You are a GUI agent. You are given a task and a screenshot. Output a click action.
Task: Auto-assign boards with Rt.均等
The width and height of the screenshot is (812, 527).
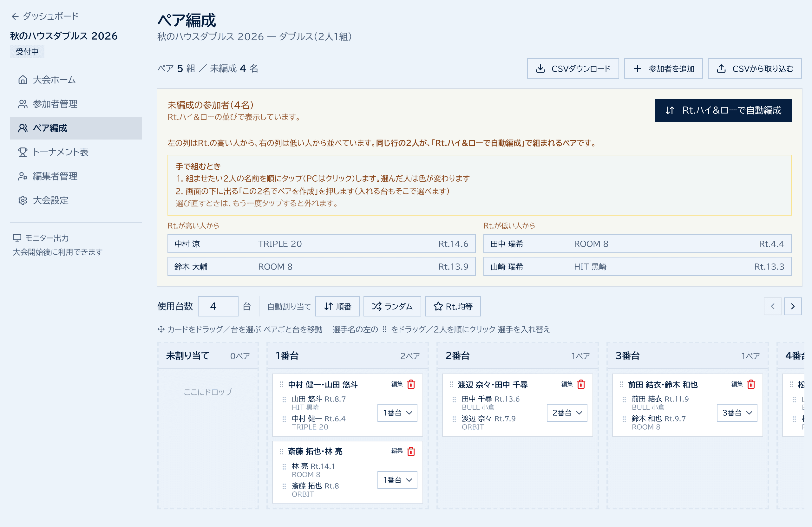pos(453,306)
